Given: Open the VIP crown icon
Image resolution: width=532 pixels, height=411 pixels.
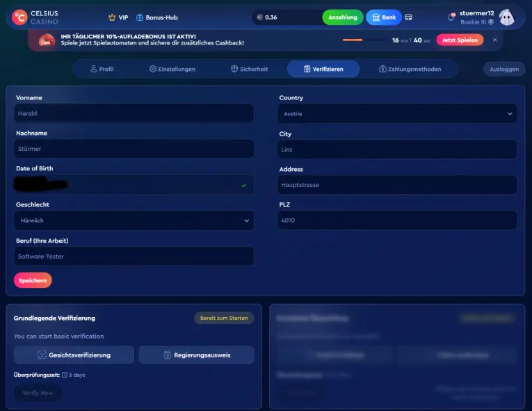Looking at the screenshot, I should click(112, 17).
